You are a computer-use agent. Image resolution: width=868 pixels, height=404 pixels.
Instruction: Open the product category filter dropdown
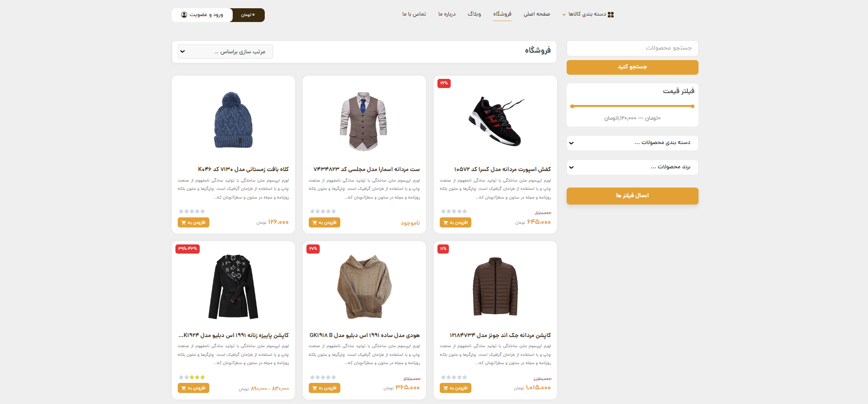[632, 143]
